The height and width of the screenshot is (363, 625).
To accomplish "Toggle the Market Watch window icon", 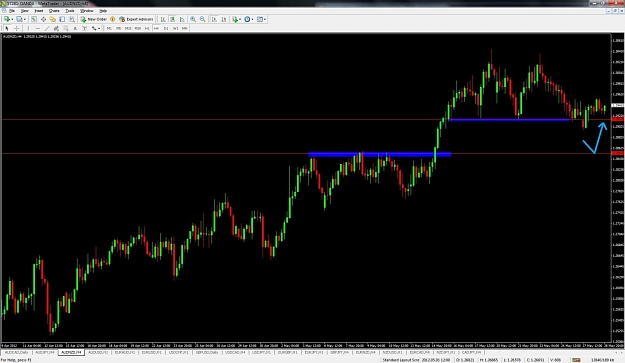I will click(x=34, y=19).
